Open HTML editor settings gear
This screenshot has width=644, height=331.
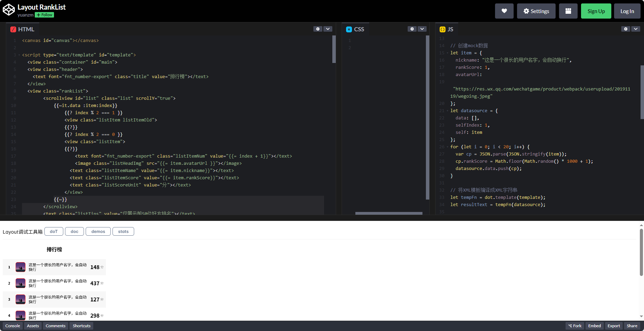(318, 29)
